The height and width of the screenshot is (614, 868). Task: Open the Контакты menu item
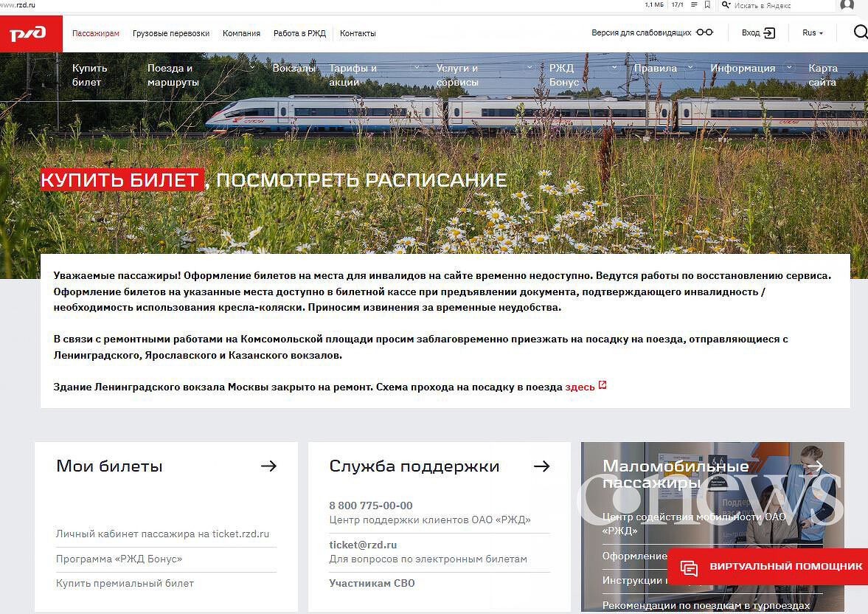(x=358, y=33)
